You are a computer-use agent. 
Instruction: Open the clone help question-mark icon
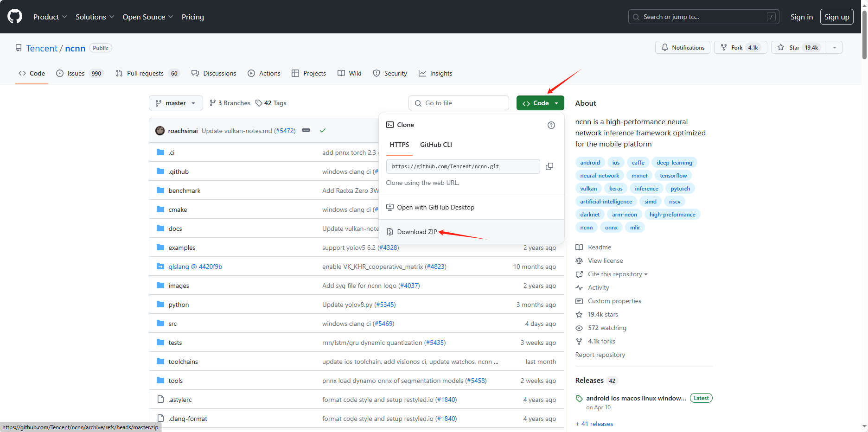click(x=551, y=125)
